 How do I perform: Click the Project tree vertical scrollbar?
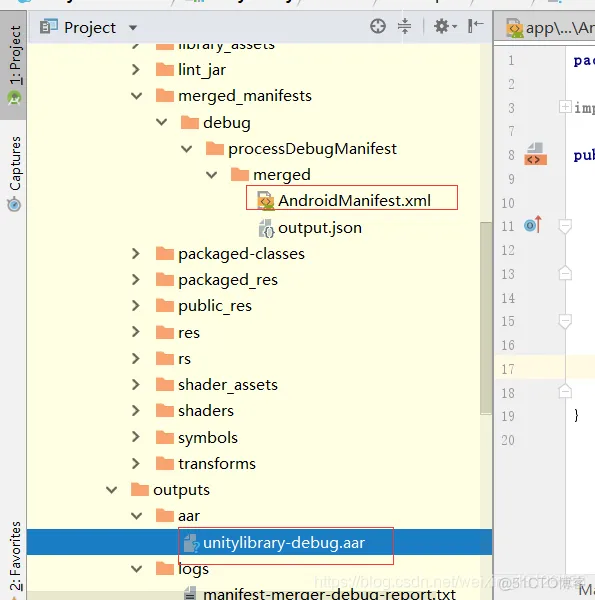click(x=486, y=318)
